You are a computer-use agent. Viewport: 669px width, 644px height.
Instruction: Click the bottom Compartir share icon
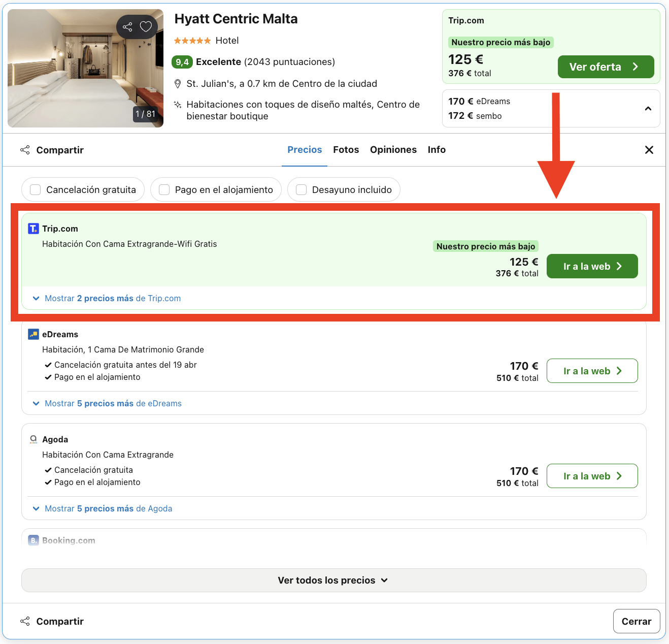coord(25,621)
